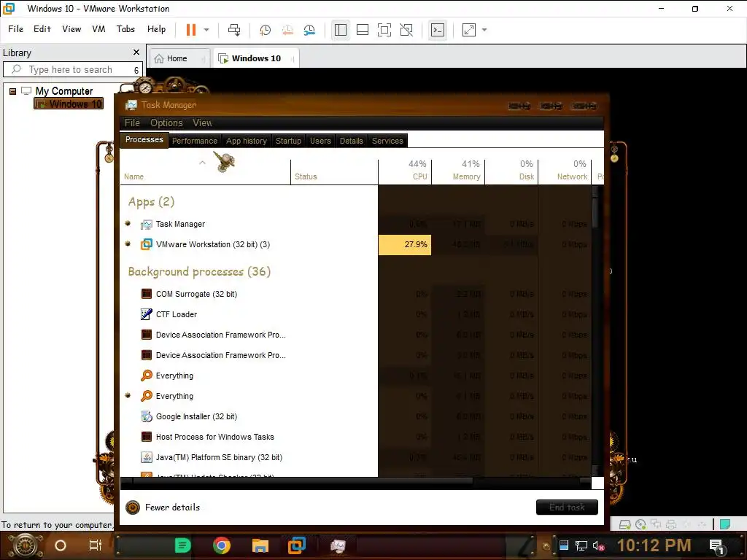Open the VMware View menu

pos(71,29)
